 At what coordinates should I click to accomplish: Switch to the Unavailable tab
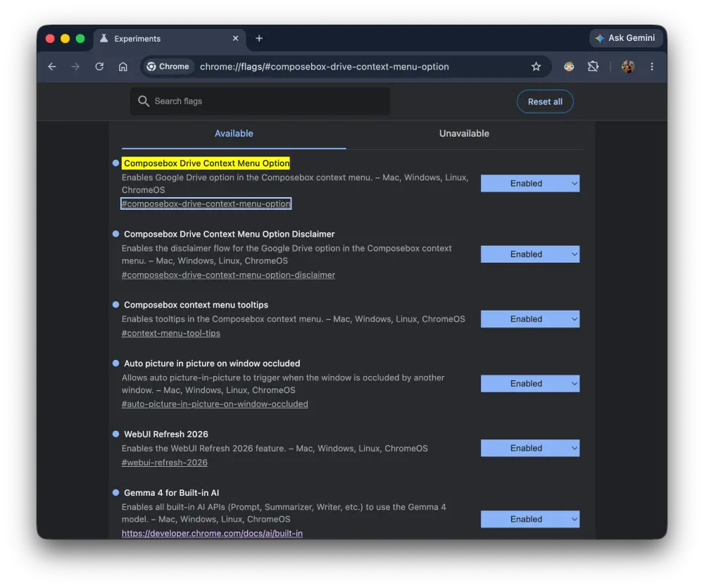(464, 133)
